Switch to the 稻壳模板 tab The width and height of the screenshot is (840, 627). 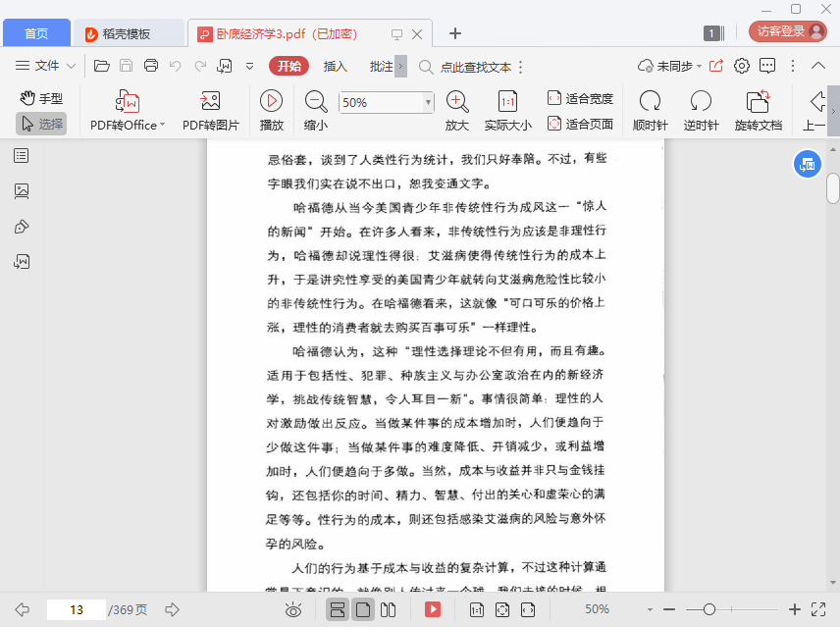click(129, 33)
